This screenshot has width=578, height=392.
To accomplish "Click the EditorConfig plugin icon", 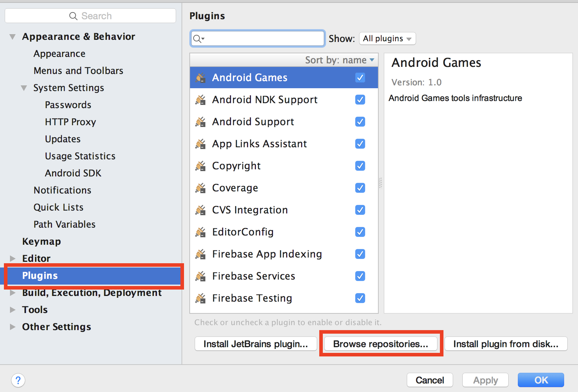I will [x=201, y=232].
